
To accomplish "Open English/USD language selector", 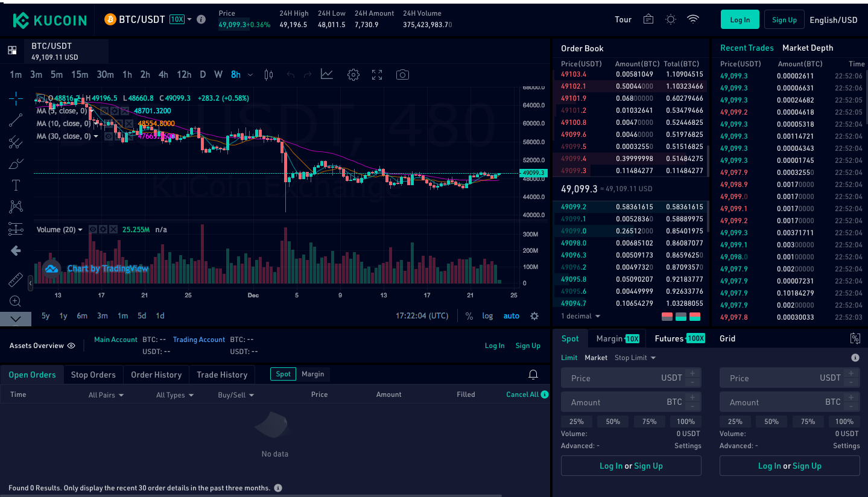I will 833,20.
